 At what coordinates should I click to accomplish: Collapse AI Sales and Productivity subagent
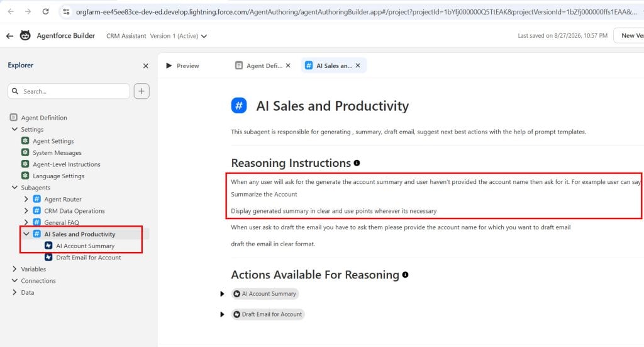tap(26, 234)
